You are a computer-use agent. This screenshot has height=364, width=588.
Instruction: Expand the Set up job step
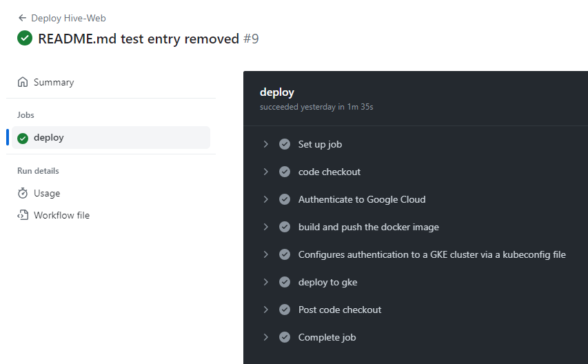[266, 144]
